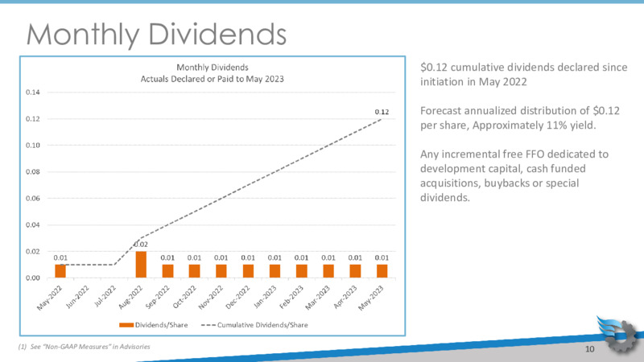Click the Apr-2023 orange bar
Image resolution: width=644 pixels, height=362 pixels.
[x=355, y=271]
